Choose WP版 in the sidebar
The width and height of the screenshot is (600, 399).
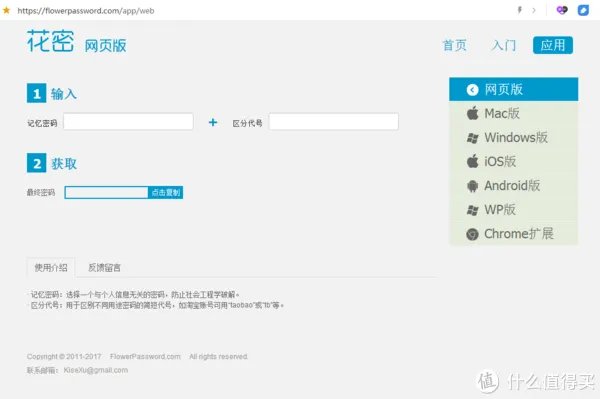pyautogui.click(x=514, y=210)
